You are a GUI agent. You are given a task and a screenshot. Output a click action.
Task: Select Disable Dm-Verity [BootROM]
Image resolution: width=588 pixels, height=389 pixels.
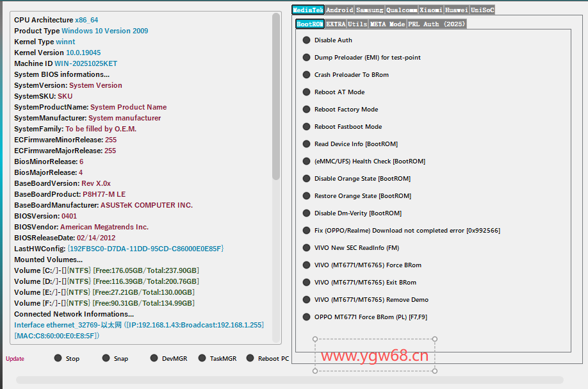click(x=352, y=213)
